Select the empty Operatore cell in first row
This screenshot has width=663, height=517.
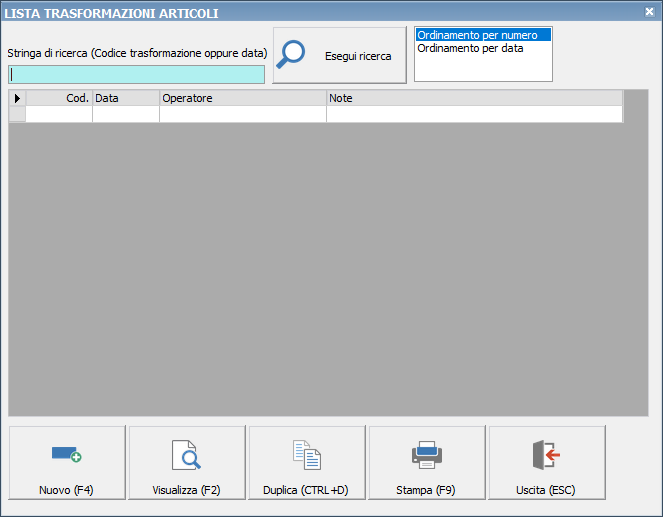pos(243,114)
